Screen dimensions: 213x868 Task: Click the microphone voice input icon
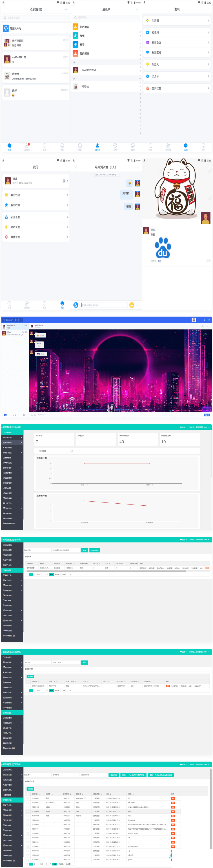click(x=76, y=305)
